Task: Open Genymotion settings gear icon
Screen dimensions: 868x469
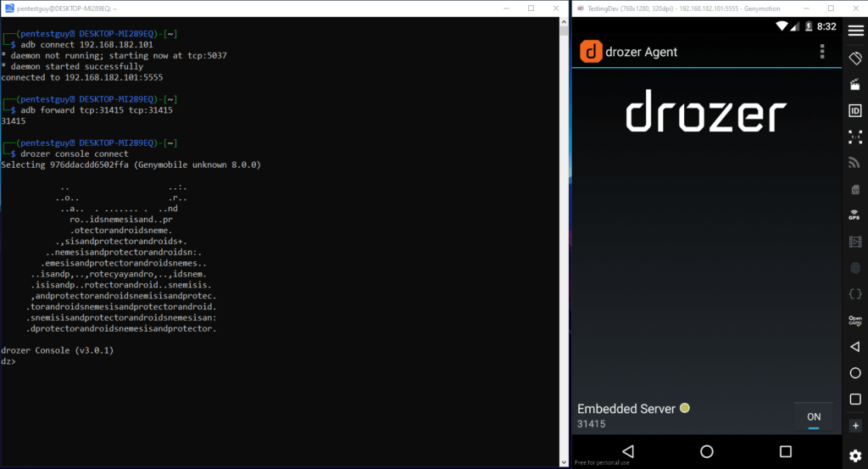Action: [x=855, y=455]
